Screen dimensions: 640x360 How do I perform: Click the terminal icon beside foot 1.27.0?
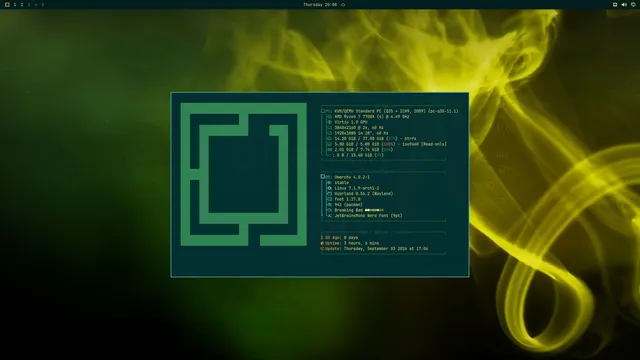tap(330, 199)
